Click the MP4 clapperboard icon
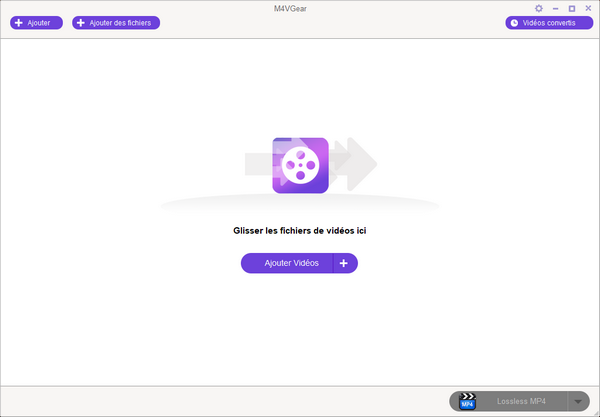600x417 pixels. pos(467,401)
